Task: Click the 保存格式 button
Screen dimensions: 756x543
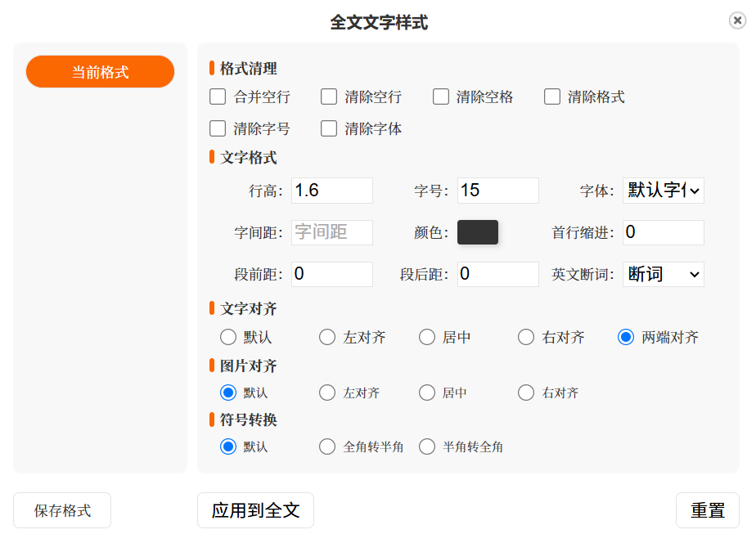Action: (x=62, y=510)
